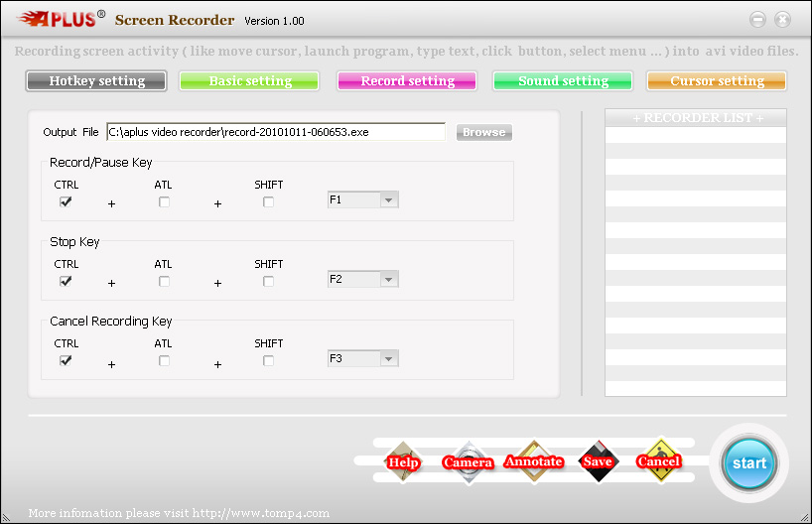Open the Help icon
Image resolution: width=812 pixels, height=524 pixels.
click(403, 461)
